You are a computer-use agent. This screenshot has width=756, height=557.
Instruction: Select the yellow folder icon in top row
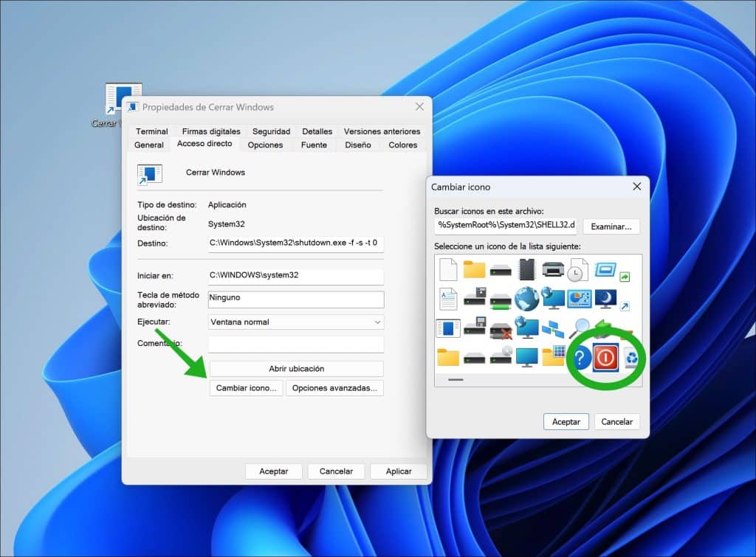474,269
